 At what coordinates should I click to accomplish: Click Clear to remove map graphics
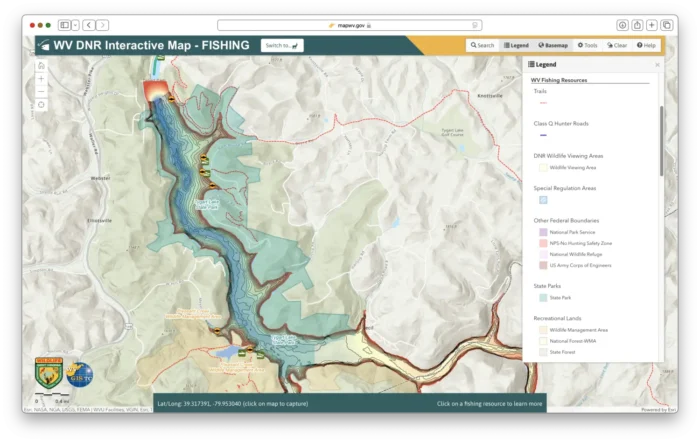click(617, 45)
